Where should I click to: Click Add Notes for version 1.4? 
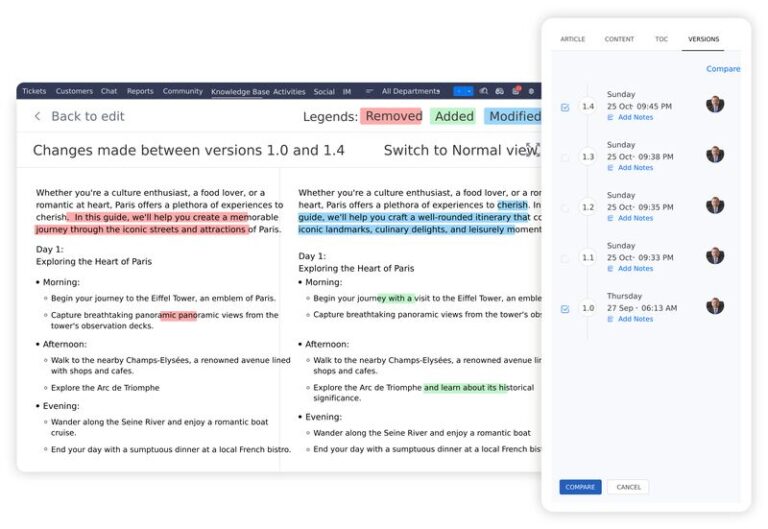(635, 118)
